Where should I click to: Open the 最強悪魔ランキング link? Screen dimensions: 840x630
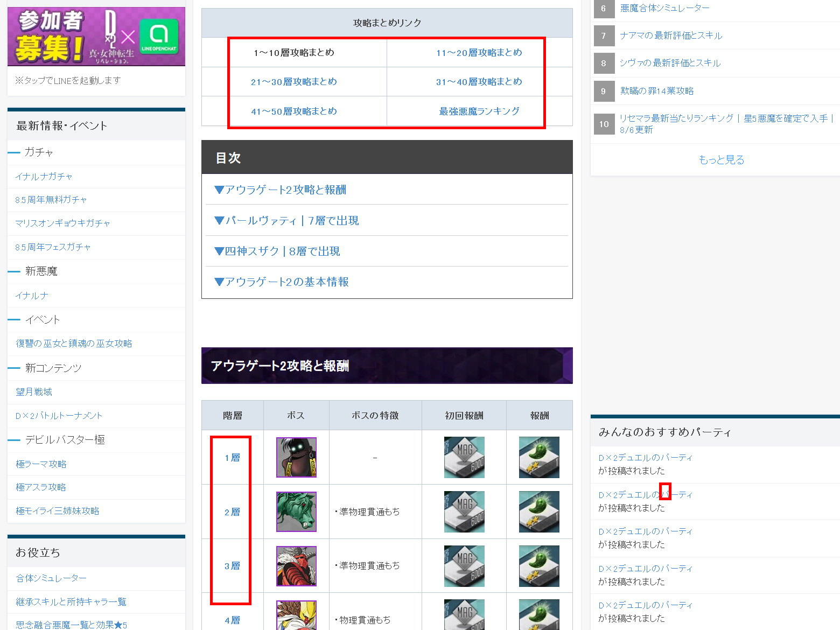(x=479, y=111)
